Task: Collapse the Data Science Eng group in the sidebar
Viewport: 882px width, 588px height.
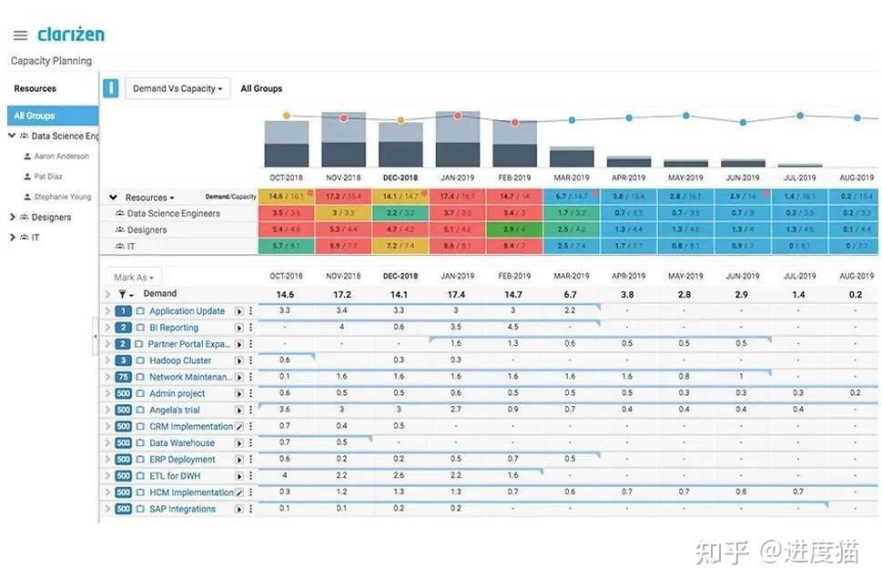Action: point(12,136)
